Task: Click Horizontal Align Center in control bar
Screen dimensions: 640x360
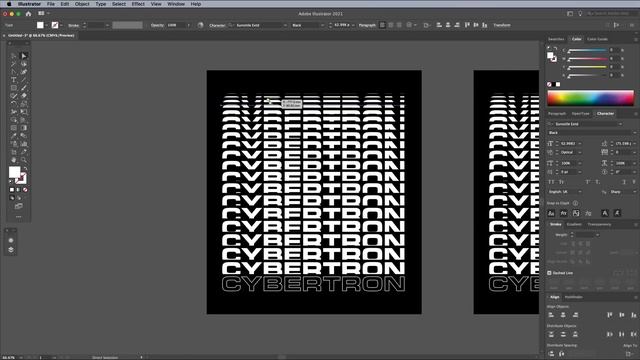Action: [448, 25]
